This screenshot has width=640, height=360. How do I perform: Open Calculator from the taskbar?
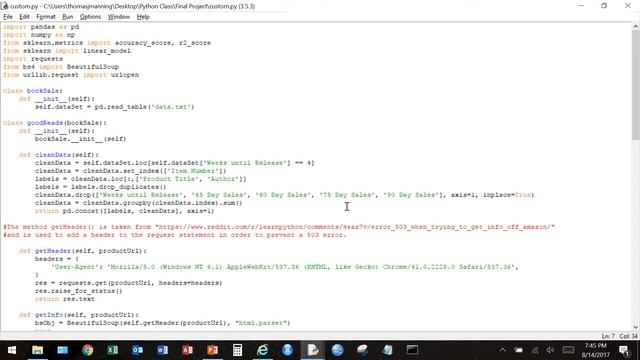tap(237, 350)
